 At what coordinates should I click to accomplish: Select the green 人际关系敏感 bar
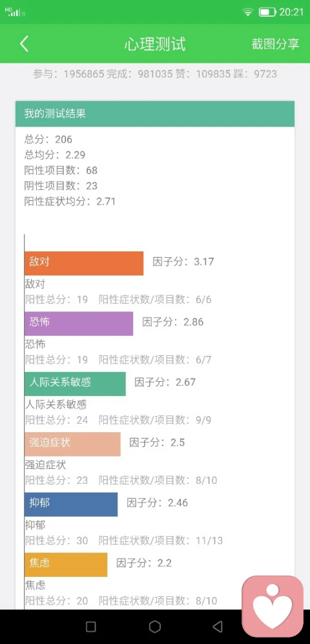click(75, 384)
